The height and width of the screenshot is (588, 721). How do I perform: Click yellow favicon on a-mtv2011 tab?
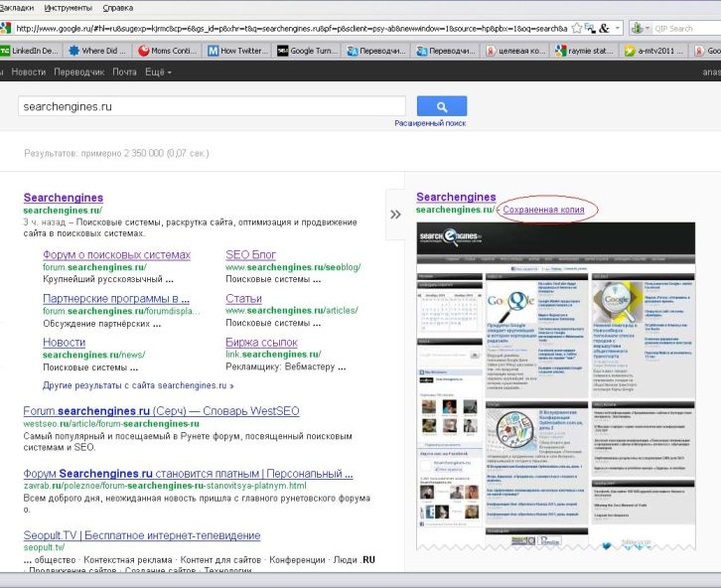[630, 51]
